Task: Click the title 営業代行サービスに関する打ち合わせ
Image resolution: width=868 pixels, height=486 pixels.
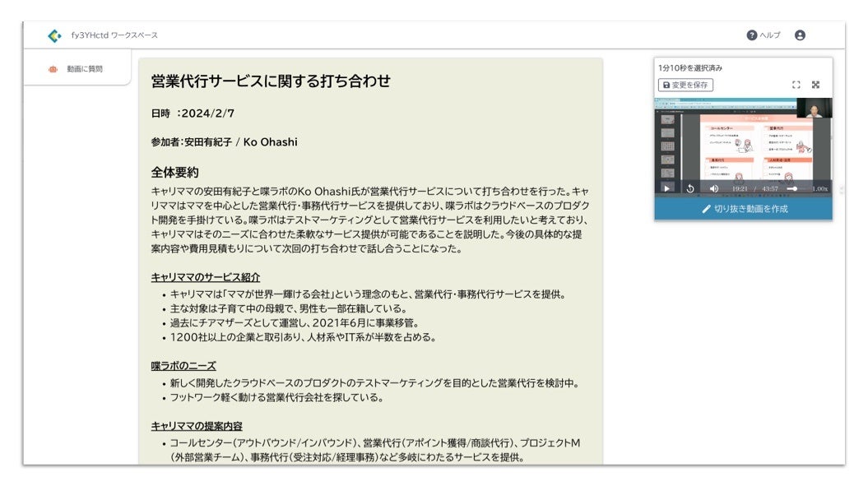Action: (271, 81)
